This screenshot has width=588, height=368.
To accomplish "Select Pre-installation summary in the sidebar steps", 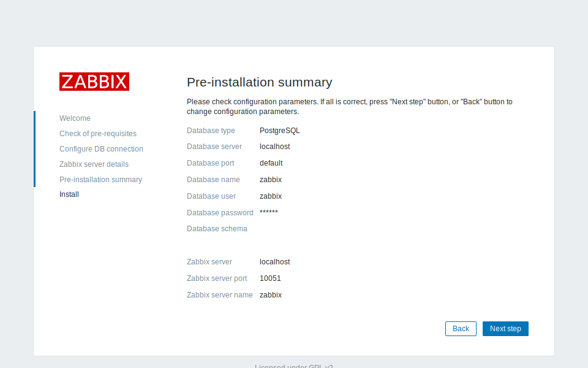I will [x=100, y=180].
